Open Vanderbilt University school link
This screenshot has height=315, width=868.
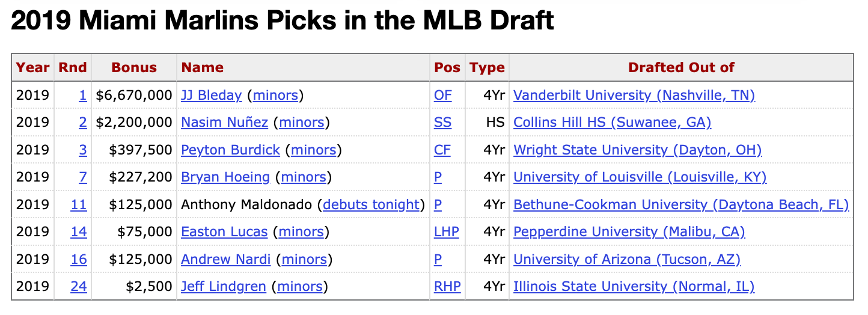[x=634, y=95]
